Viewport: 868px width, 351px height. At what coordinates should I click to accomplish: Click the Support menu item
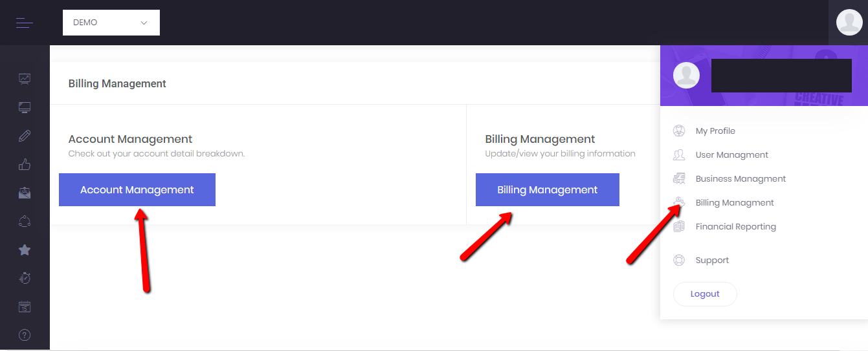point(712,261)
